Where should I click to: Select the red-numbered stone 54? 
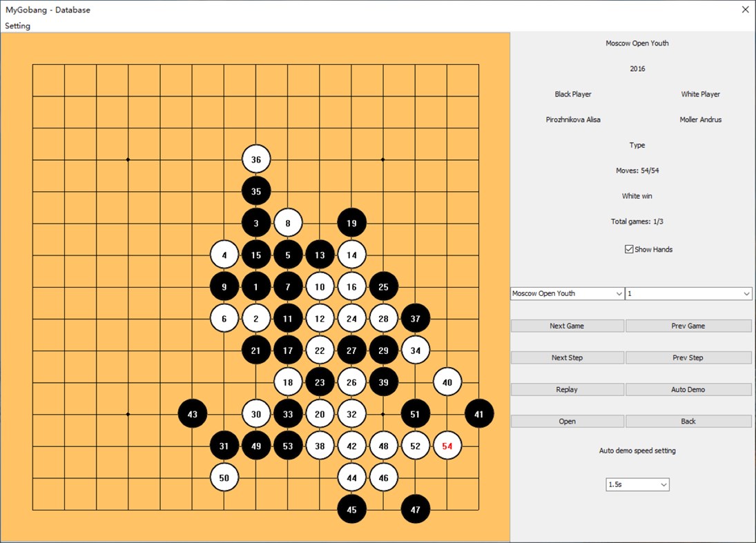447,446
